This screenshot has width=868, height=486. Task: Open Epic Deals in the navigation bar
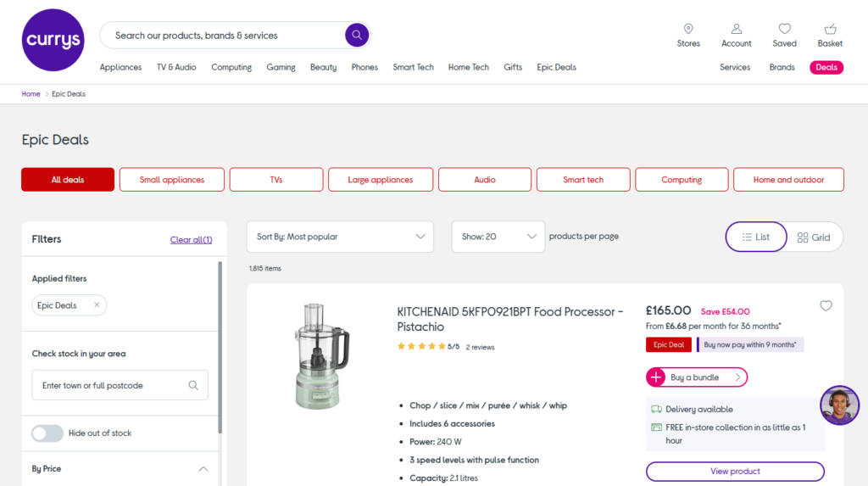point(556,67)
